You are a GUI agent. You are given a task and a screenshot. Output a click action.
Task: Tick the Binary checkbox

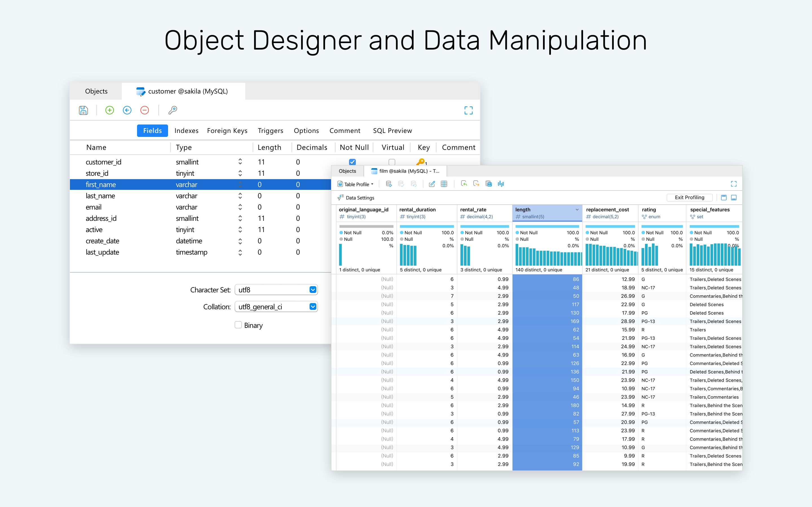pyautogui.click(x=238, y=324)
